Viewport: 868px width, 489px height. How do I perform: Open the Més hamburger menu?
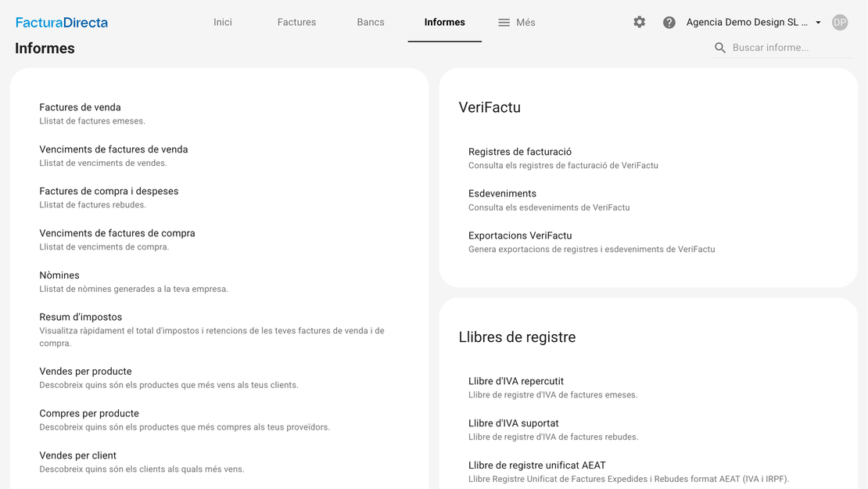pos(517,23)
